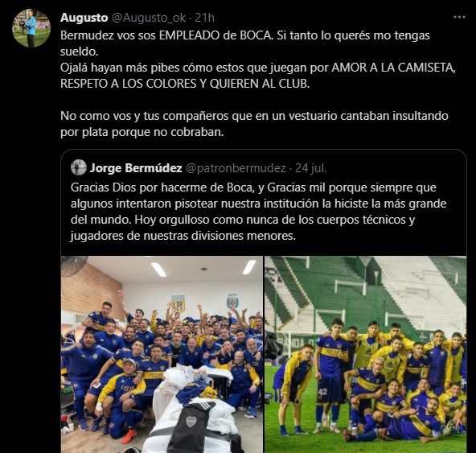476x453 pixels.
Task: Click the LPF shield on locker room wall
Action: point(178,304)
